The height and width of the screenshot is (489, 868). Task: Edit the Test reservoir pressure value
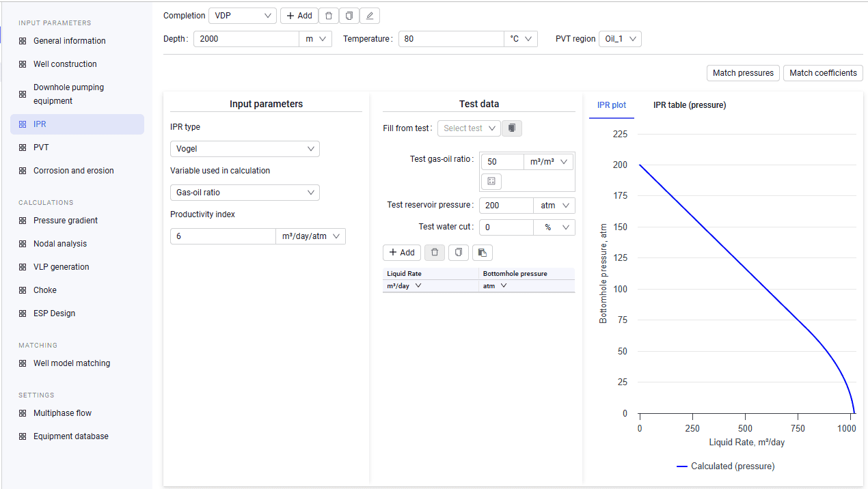[x=506, y=206]
